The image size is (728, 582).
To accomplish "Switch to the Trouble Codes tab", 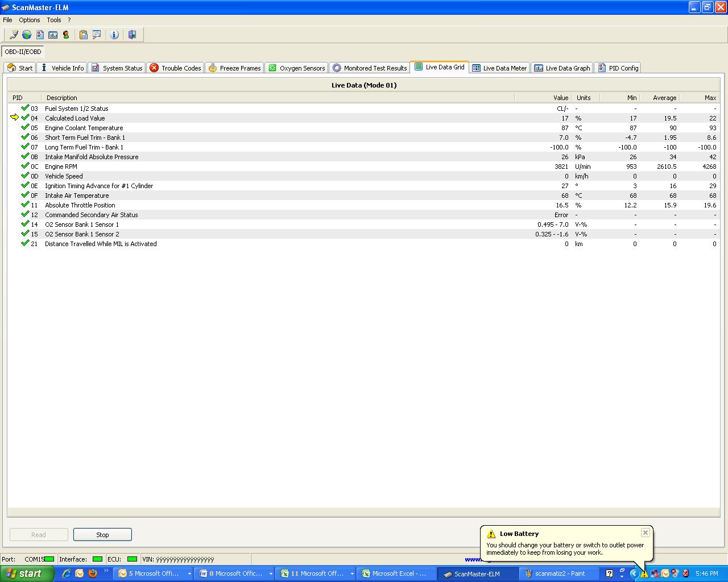I will [175, 68].
